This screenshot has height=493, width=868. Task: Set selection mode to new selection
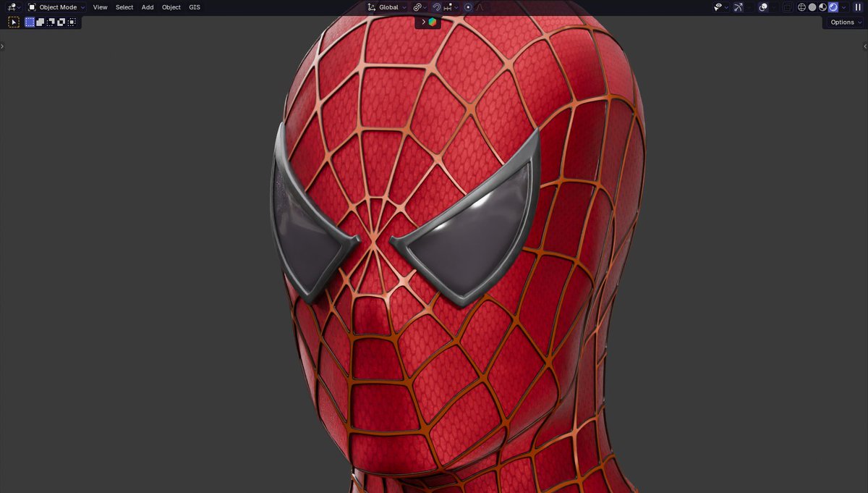(30, 22)
